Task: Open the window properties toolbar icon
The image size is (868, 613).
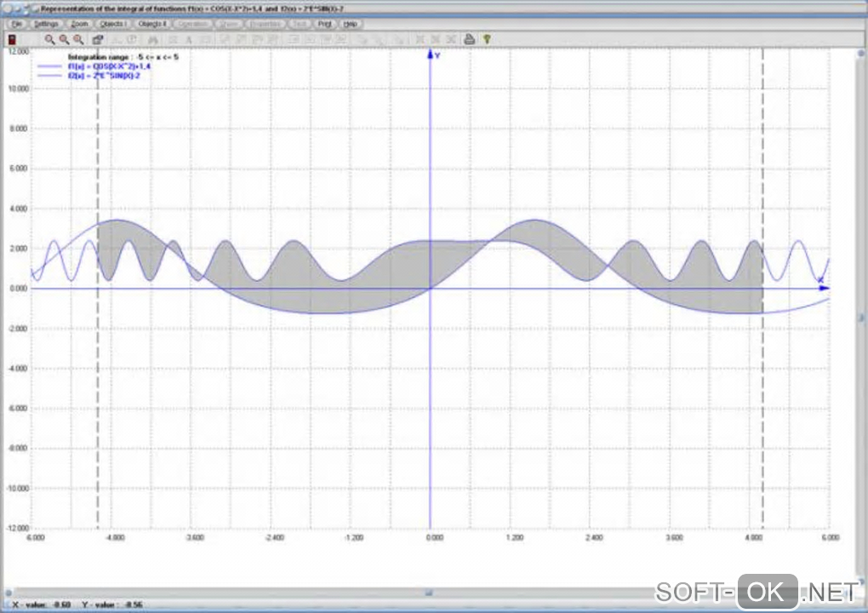Action: coord(98,39)
